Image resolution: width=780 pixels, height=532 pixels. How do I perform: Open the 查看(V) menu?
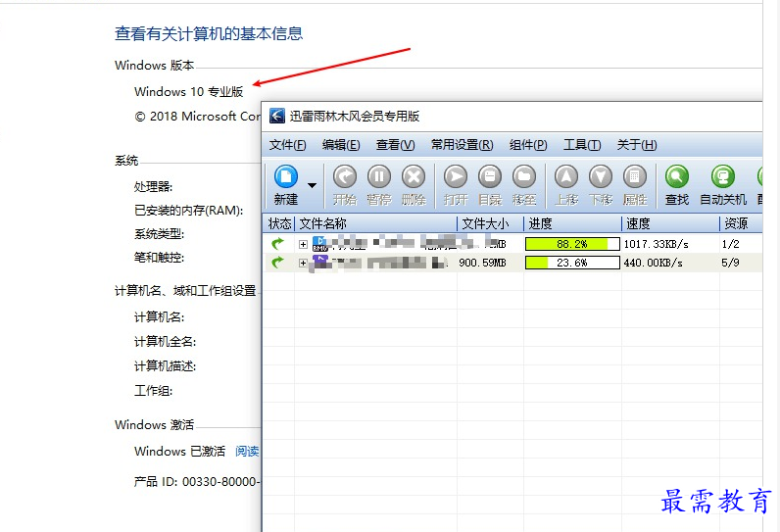pos(396,145)
